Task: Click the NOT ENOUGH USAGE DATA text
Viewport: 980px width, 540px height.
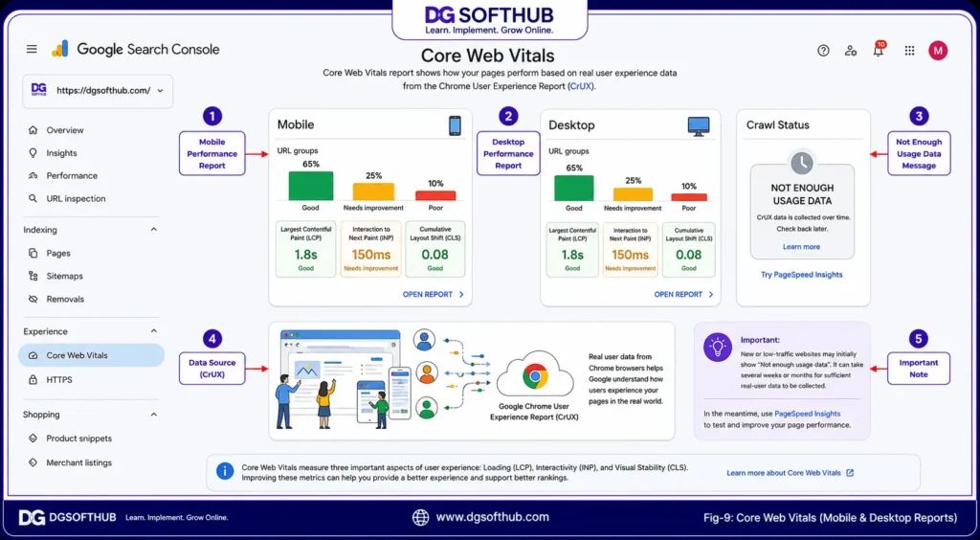Action: 802,194
